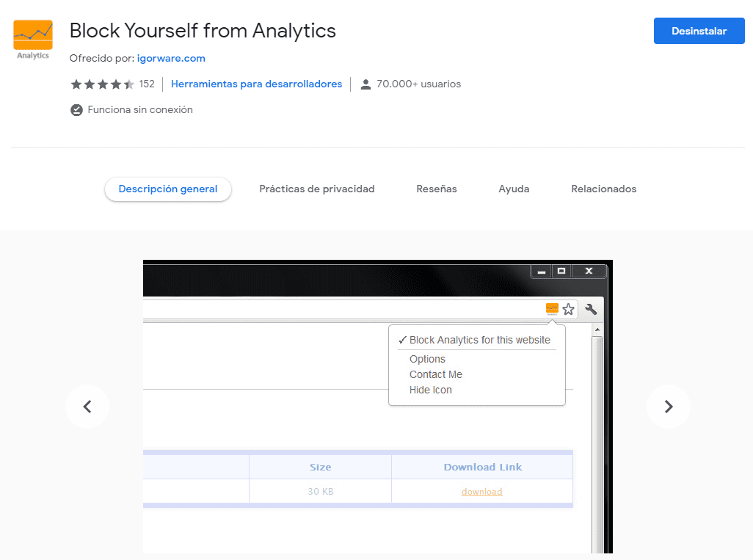Viewport: 753px width, 560px height.
Task: Open the wrench menu icon in the screenshot
Action: pos(591,309)
